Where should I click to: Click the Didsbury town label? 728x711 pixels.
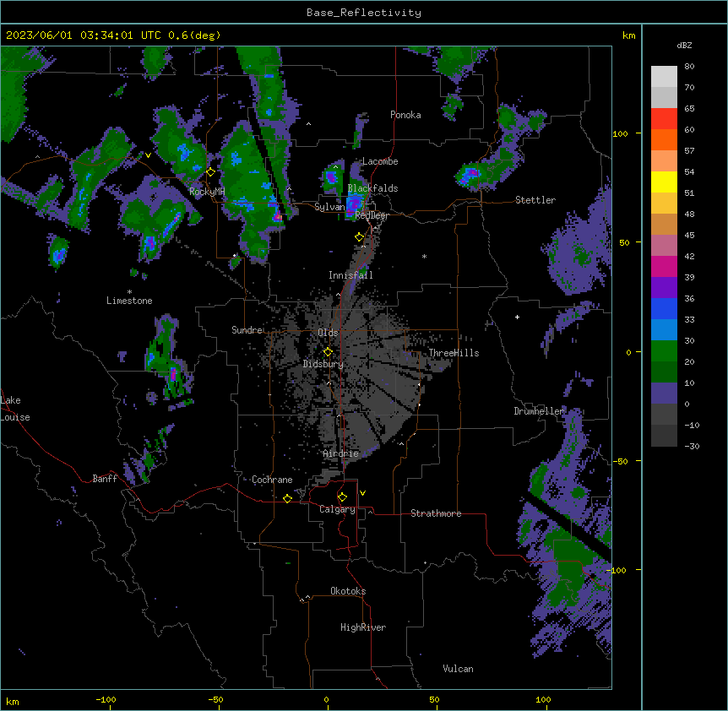point(323,364)
